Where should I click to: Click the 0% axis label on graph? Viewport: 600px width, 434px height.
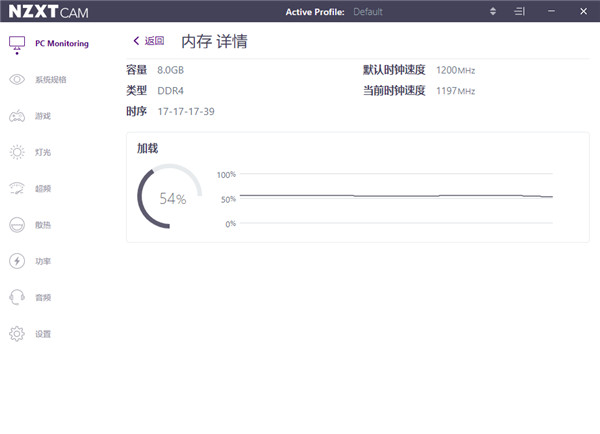pos(230,224)
